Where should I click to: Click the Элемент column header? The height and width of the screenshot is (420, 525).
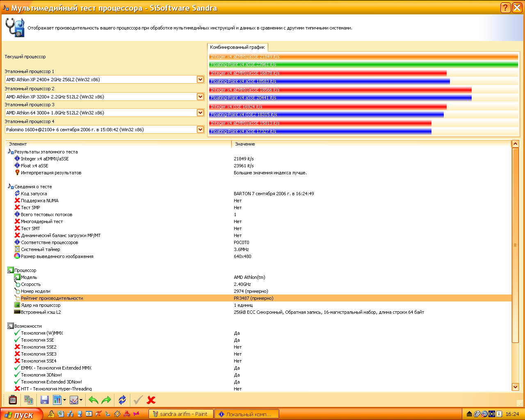[x=18, y=144]
